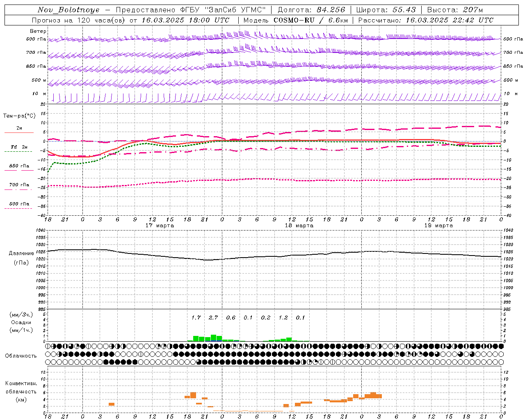Select the latitude value 55.43
The width and height of the screenshot is (525, 420).
pyautogui.click(x=404, y=10)
